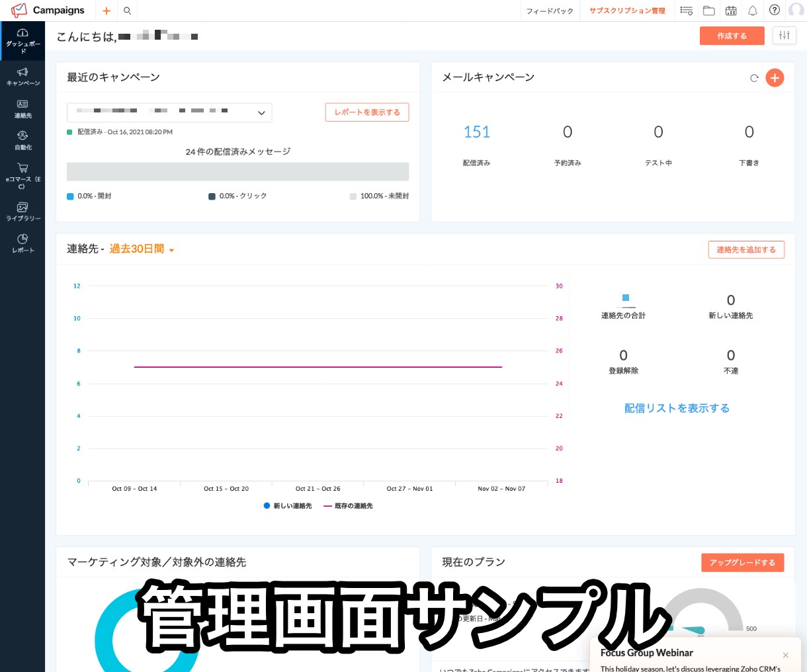Click the orange plus icon in top bar
The image size is (807, 672).
pyautogui.click(x=106, y=11)
